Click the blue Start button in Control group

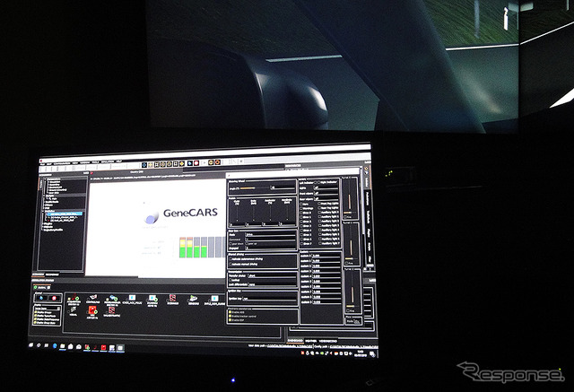[x=41, y=298]
